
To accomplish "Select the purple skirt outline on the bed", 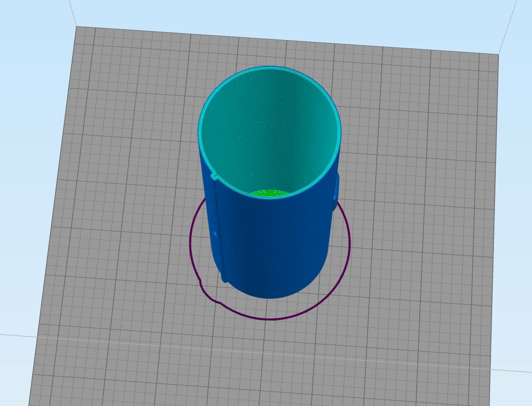I will (x=349, y=242).
